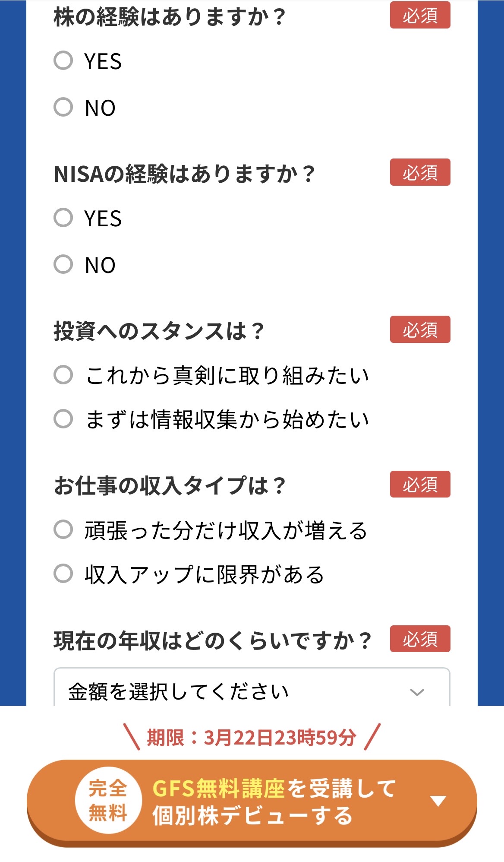The width and height of the screenshot is (504, 862).
Task: Select まずは情報収集から始めたい option
Action: coord(63,419)
